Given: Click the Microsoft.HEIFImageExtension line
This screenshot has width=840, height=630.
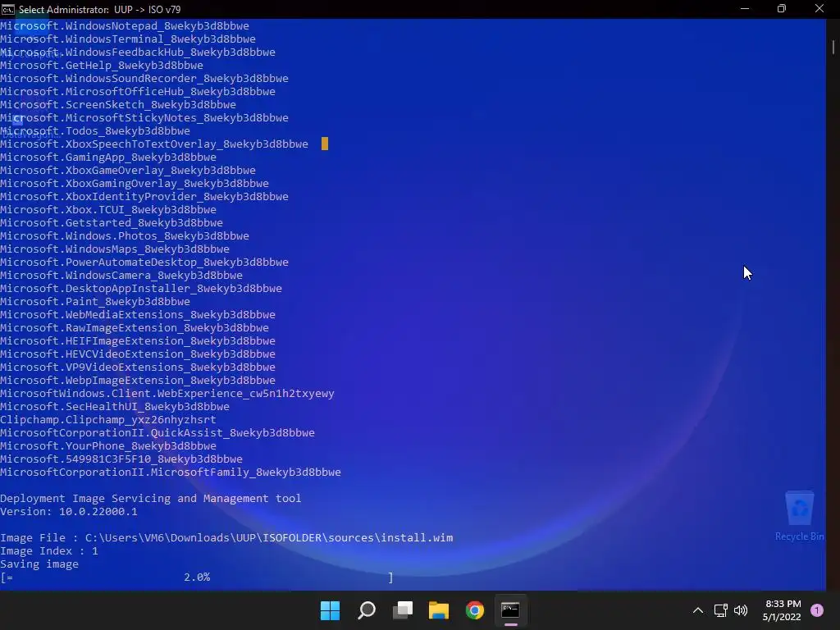Looking at the screenshot, I should (138, 340).
